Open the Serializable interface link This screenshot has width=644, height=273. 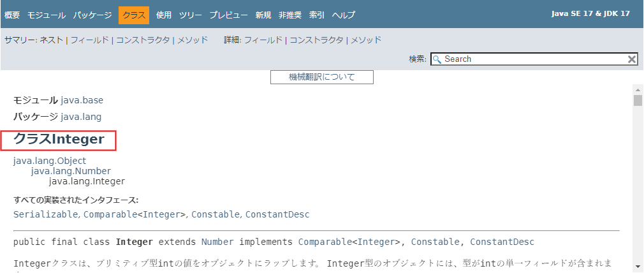(46, 214)
